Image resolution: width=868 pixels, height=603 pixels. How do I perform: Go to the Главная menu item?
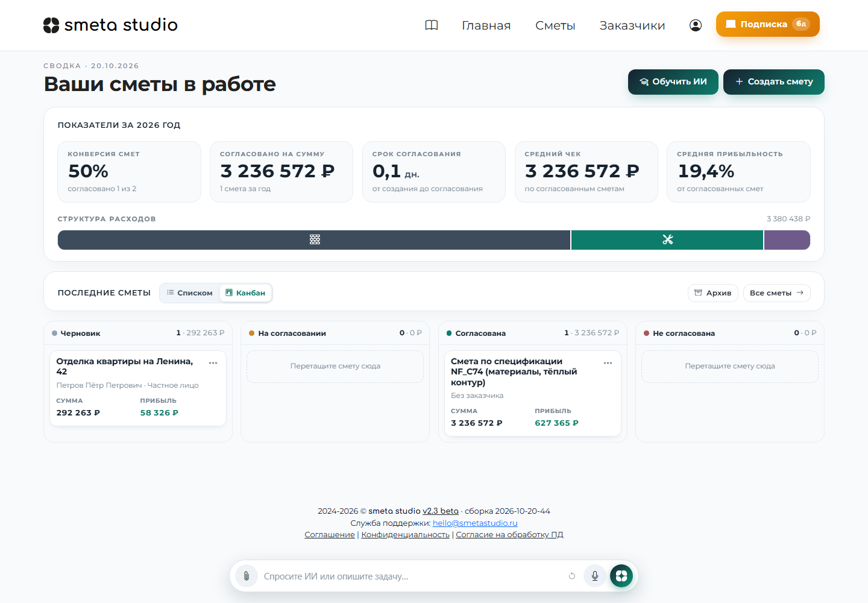tap(486, 25)
